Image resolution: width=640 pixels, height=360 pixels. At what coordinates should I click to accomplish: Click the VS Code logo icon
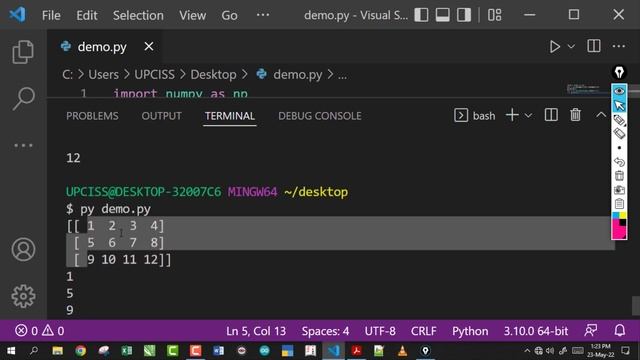tap(18, 15)
